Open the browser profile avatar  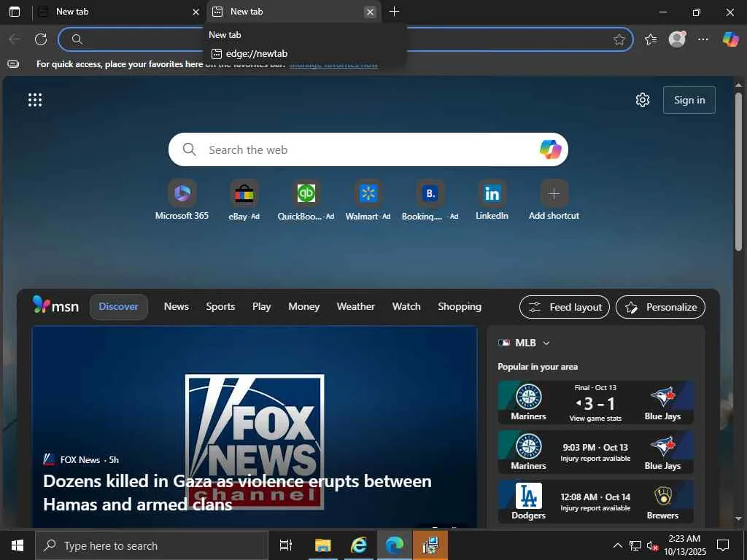677,39
